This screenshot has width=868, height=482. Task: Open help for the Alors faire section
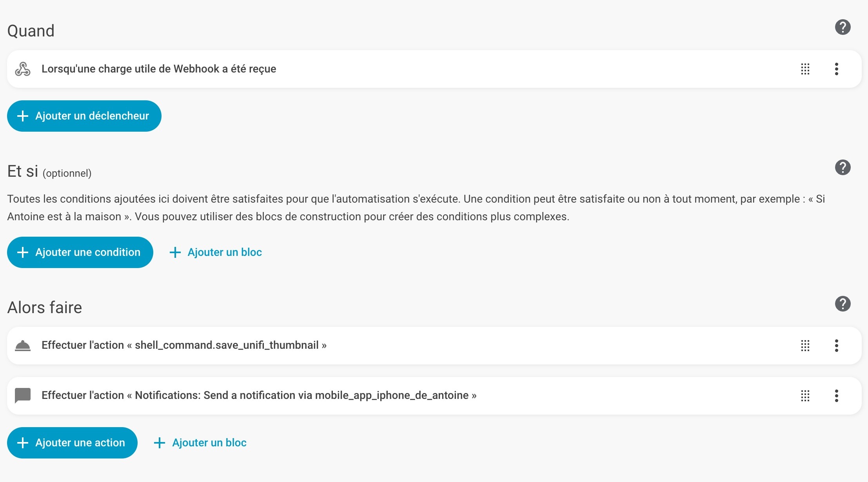(x=843, y=304)
